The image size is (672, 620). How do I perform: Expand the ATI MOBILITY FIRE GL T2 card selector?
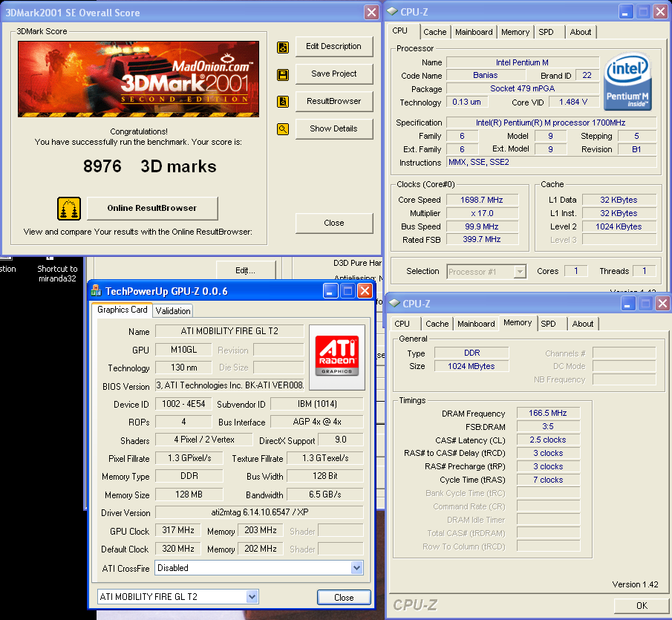click(252, 597)
